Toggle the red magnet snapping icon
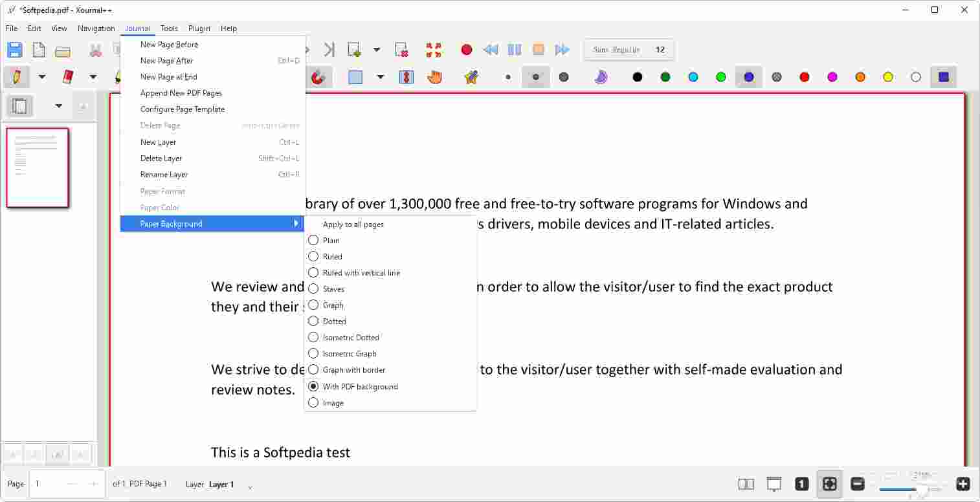 318,77
